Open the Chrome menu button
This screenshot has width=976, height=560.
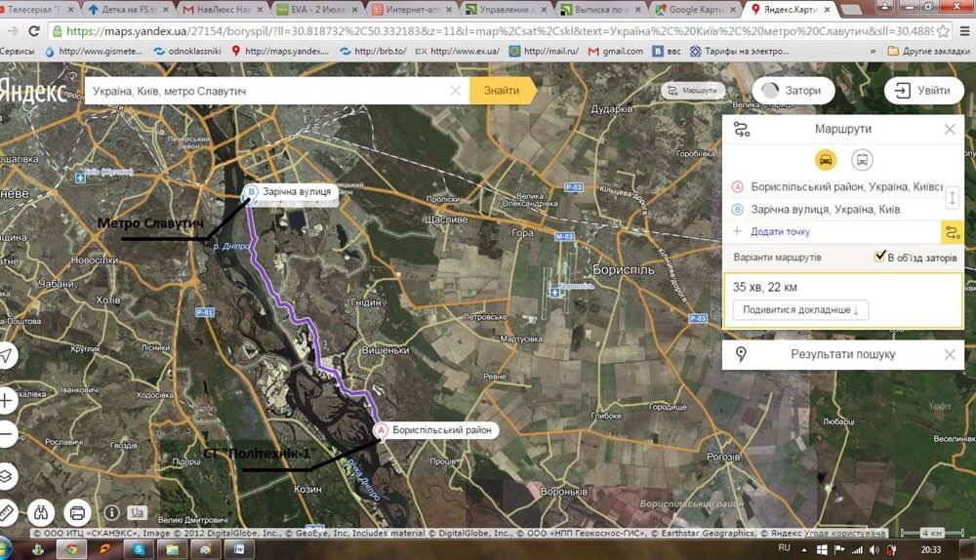click(964, 31)
